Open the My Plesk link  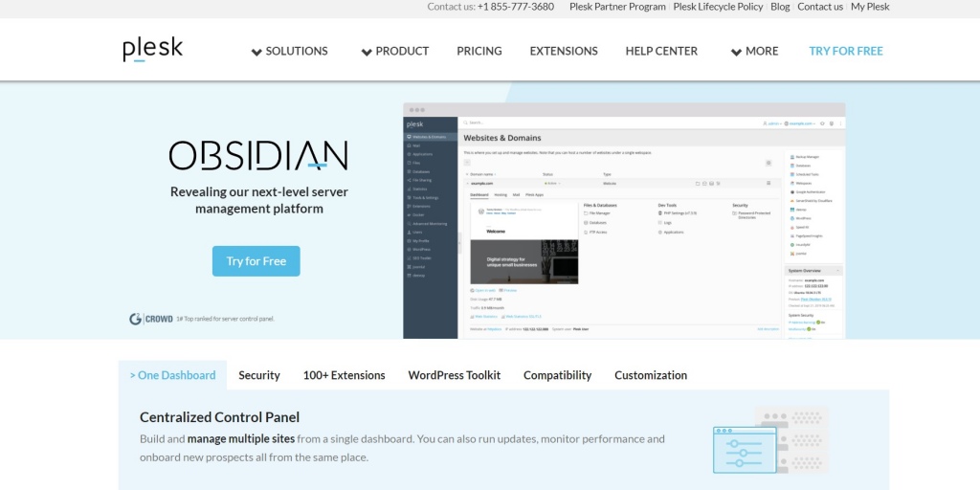point(870,7)
